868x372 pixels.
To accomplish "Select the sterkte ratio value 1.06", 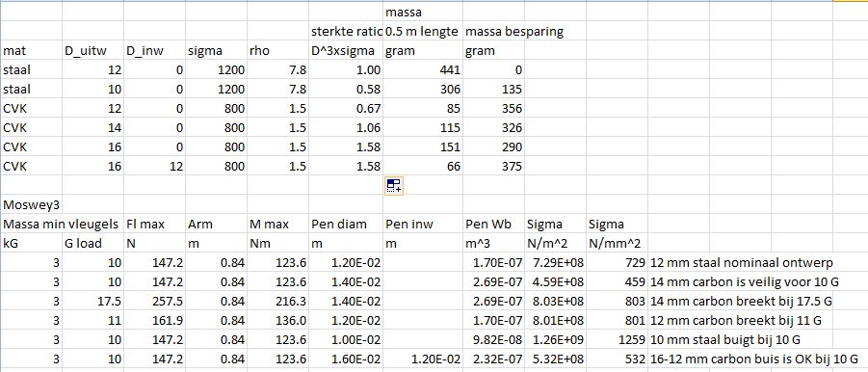I will tap(346, 128).
